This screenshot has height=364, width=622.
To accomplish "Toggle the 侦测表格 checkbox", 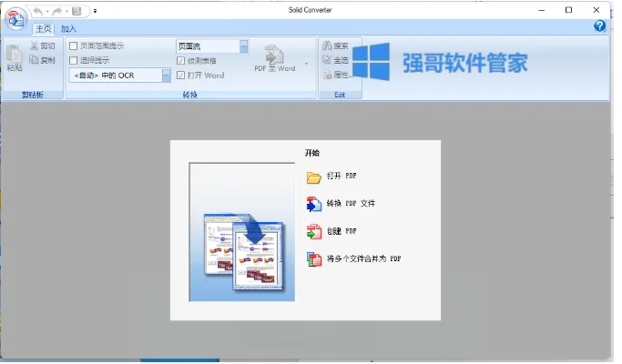I will (181, 61).
